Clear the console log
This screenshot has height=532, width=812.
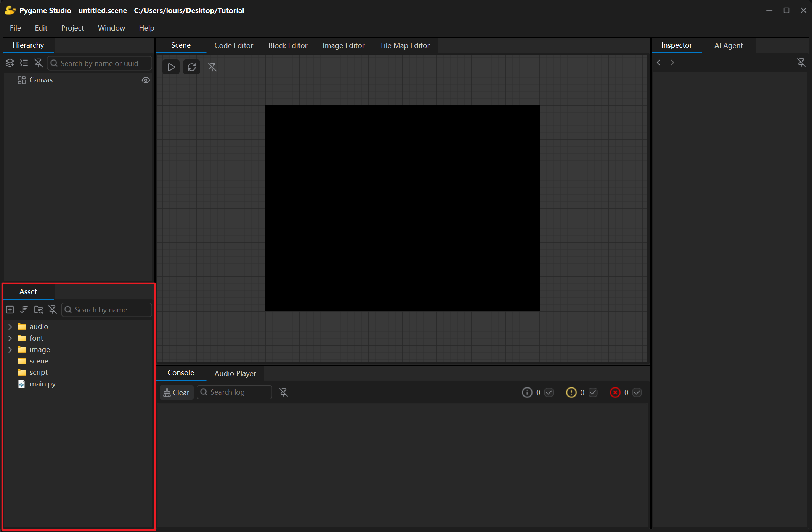pyautogui.click(x=177, y=392)
